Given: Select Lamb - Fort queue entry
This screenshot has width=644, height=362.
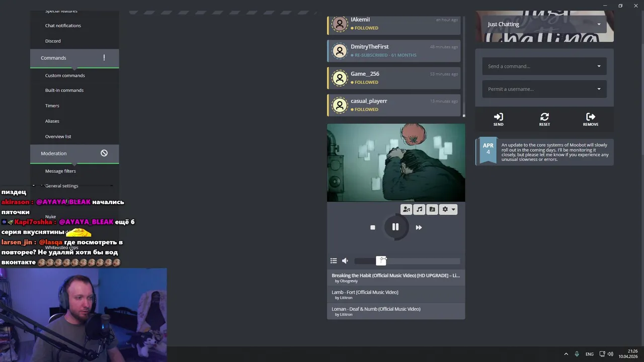Looking at the screenshot, I should click(x=396, y=295).
